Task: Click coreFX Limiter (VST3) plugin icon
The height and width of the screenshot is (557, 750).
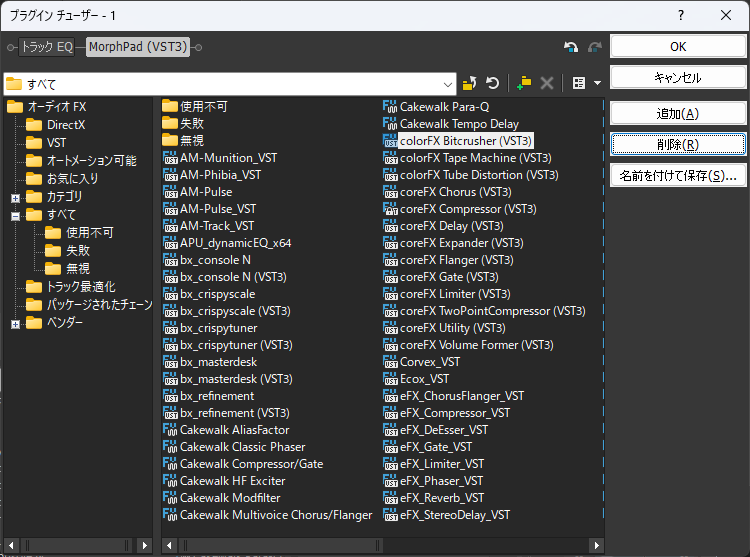Action: point(390,294)
